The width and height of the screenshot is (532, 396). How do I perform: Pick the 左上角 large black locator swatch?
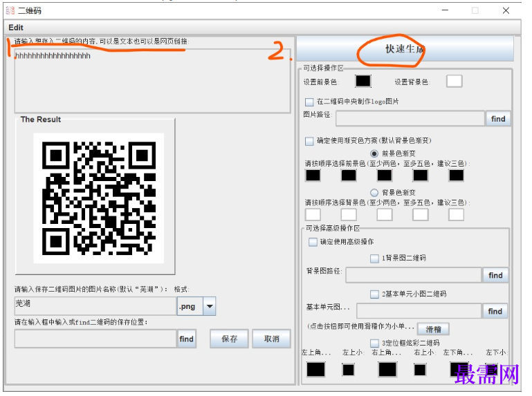[x=315, y=370]
